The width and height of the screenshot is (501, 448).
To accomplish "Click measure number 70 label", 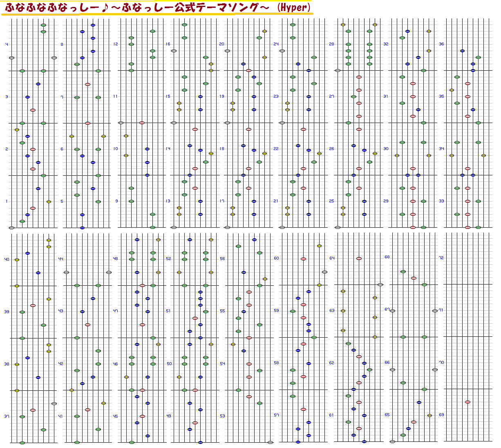I will point(441,363).
